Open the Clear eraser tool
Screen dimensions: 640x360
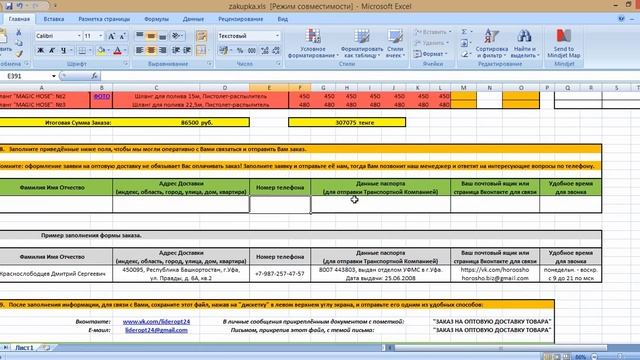(x=464, y=53)
